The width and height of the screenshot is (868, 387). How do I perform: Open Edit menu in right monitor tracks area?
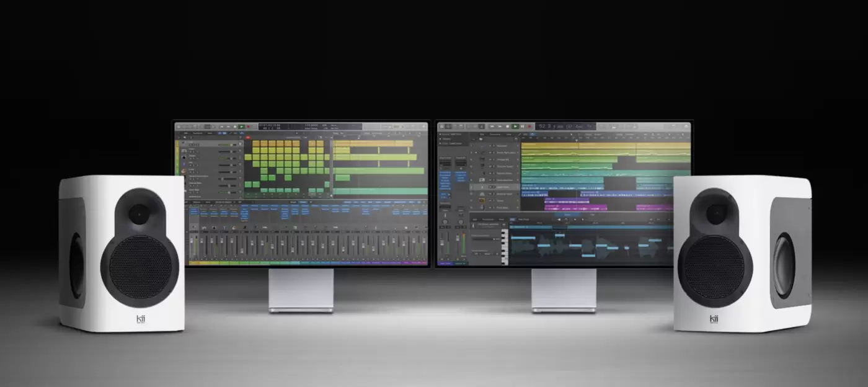481,134
